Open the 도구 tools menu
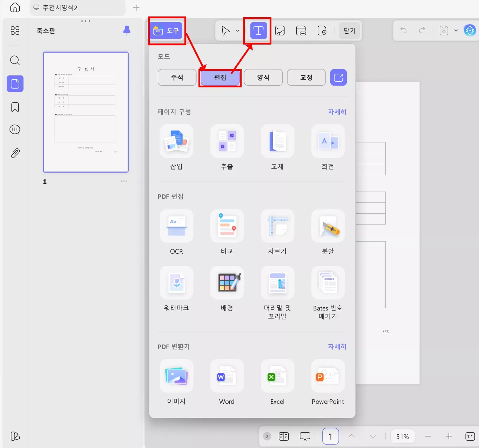Screen dimensions: 479x448 (166, 31)
